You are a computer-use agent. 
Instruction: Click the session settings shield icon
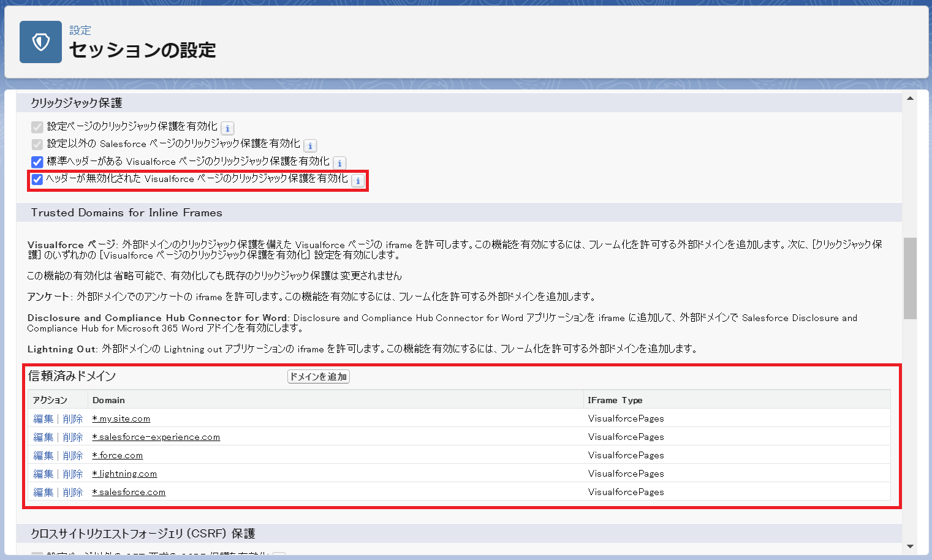40,42
